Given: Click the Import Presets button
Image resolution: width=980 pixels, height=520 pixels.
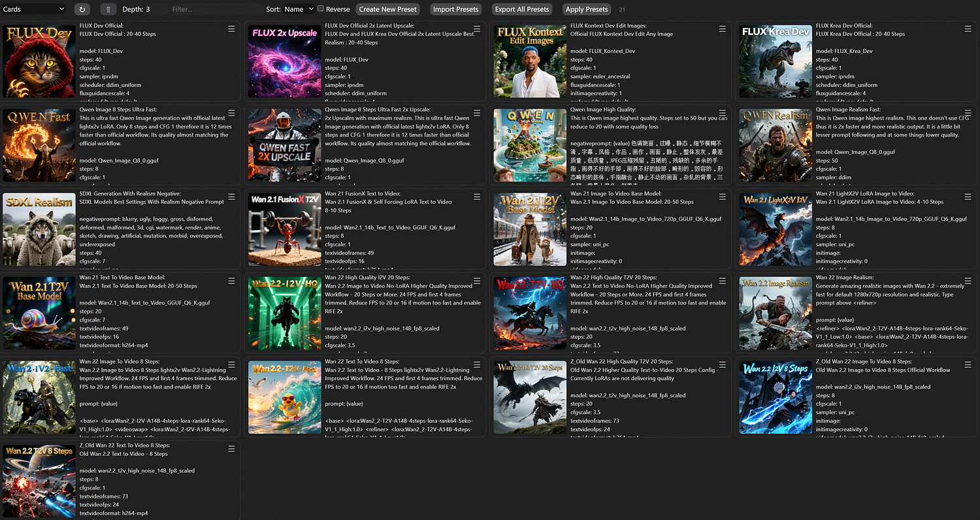Looking at the screenshot, I should (x=456, y=9).
